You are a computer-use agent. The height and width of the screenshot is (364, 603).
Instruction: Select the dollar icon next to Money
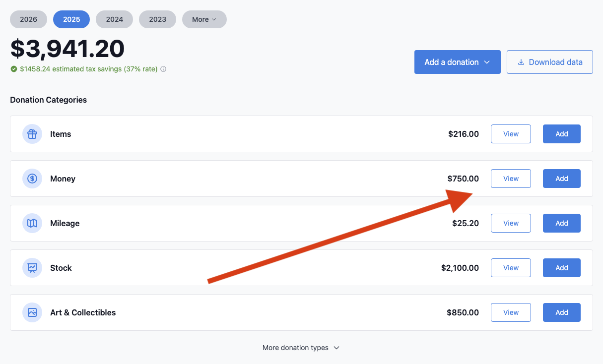tap(32, 179)
